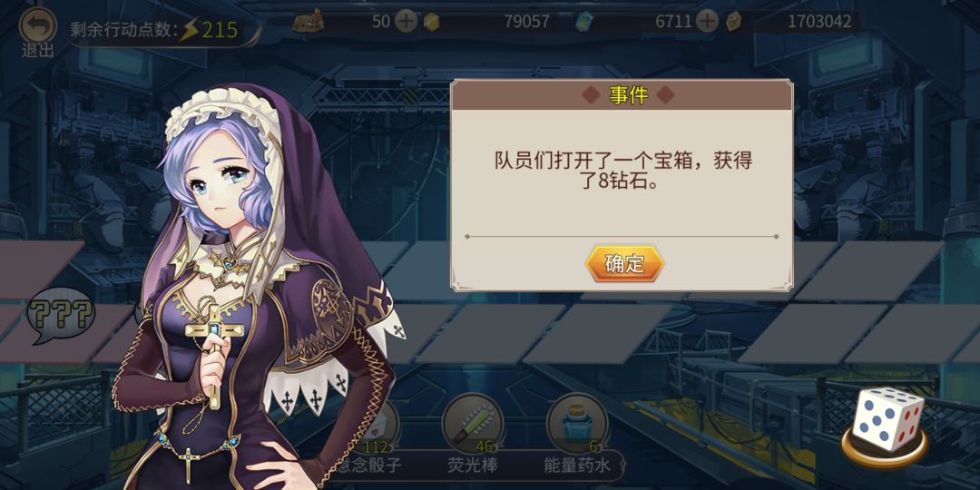
Task: Tap the blue diamond icon beside 6711
Action: (x=583, y=22)
